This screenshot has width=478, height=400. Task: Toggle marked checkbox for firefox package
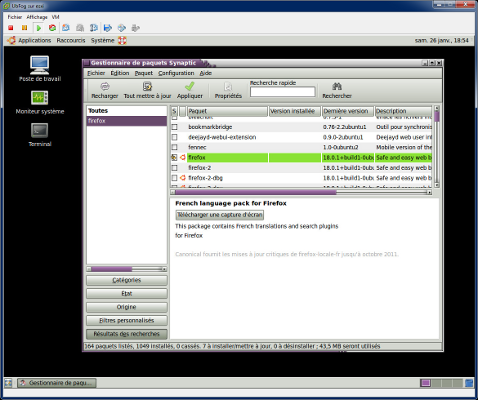(x=174, y=157)
